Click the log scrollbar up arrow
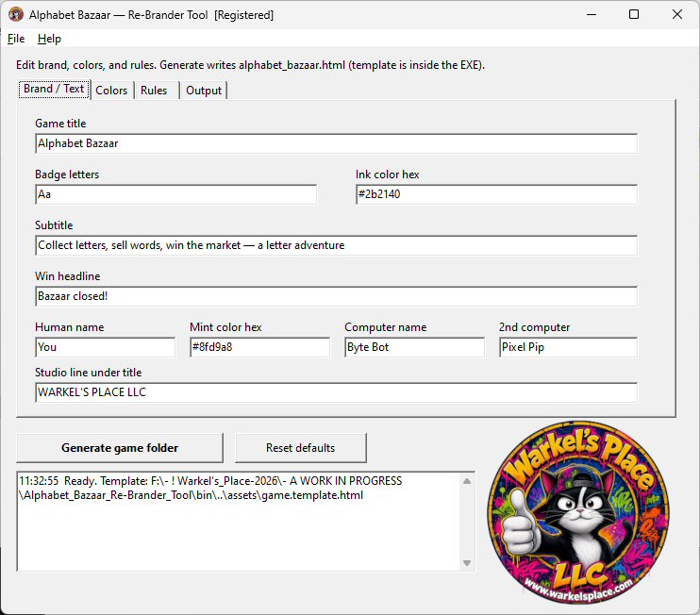Viewport: 700px width, 615px height. point(467,481)
